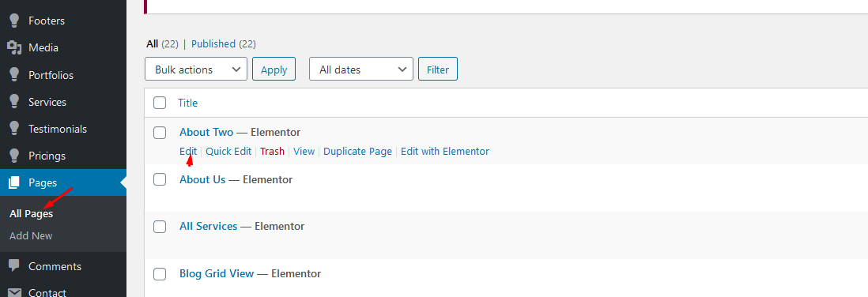868x297 pixels.
Task: Click the Media icon in sidebar
Action: (x=14, y=47)
